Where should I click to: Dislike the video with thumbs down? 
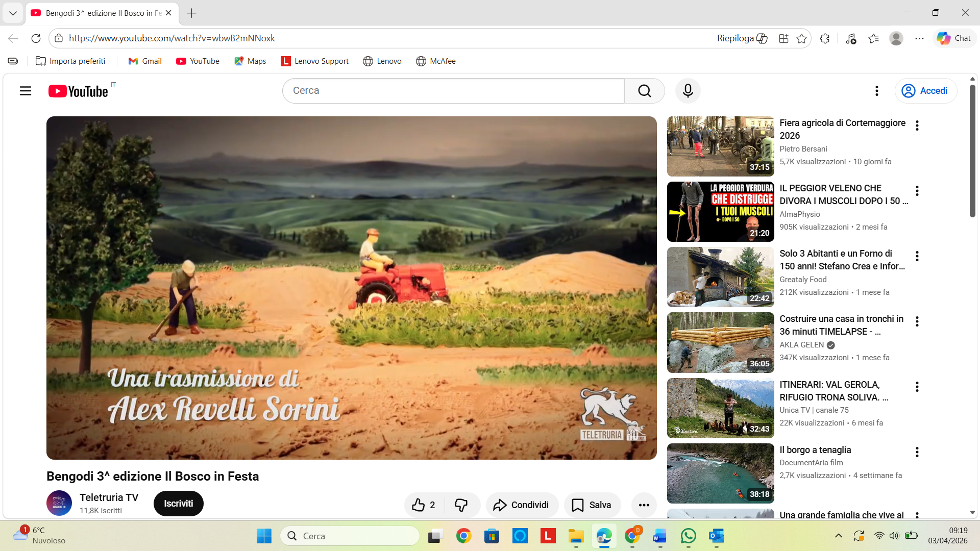pos(461,505)
